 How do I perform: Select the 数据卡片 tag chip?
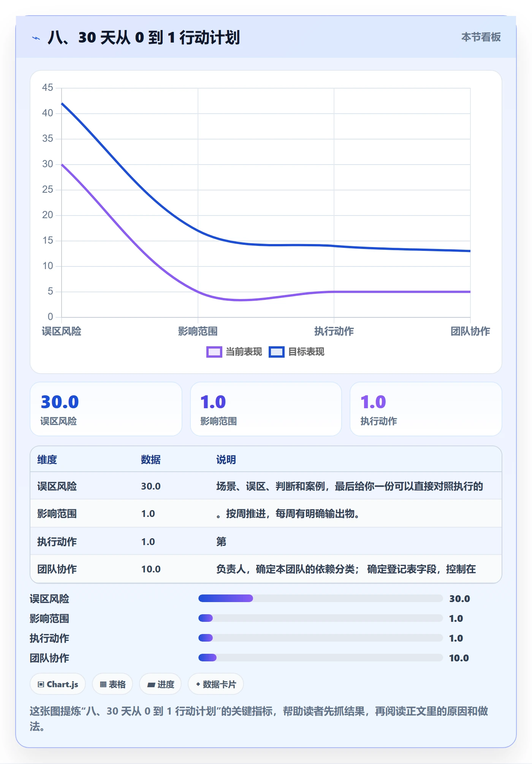pos(216,684)
